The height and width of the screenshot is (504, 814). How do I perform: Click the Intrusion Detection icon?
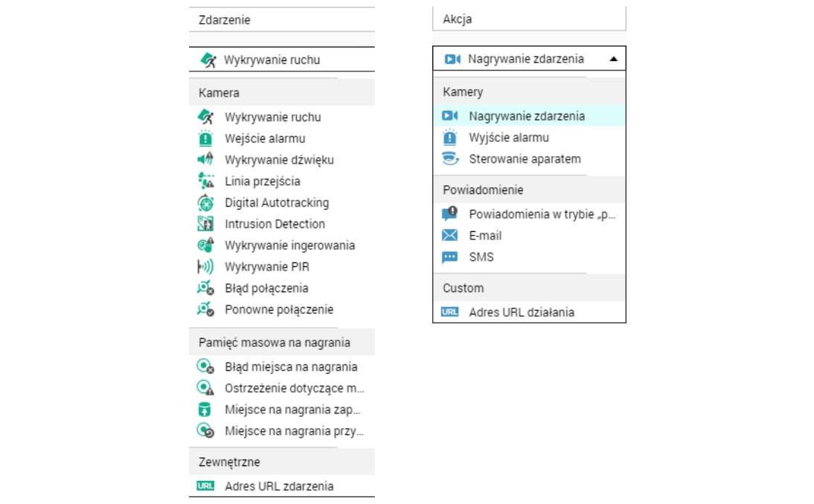[x=205, y=224]
